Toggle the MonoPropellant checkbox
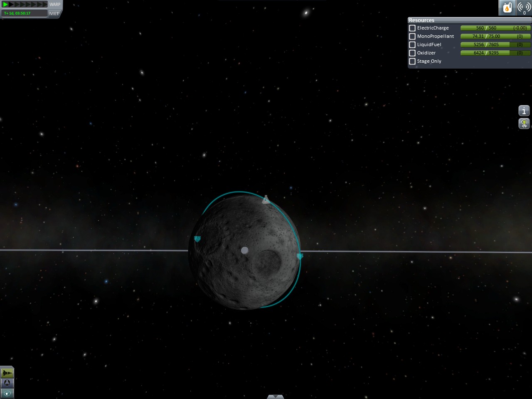The width and height of the screenshot is (532, 399). (x=412, y=36)
